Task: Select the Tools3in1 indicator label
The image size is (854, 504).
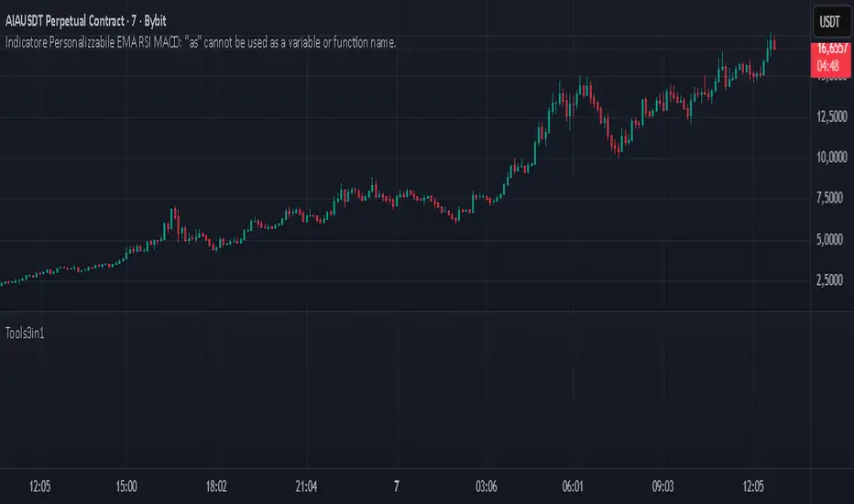Action: point(26,333)
